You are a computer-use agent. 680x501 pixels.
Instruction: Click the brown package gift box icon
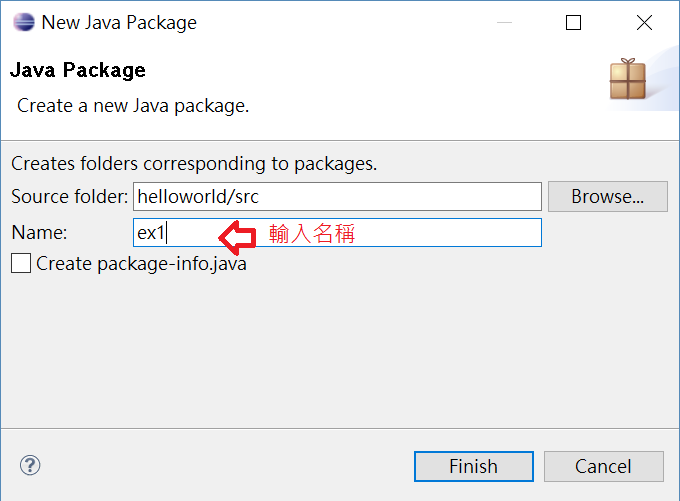click(x=628, y=79)
